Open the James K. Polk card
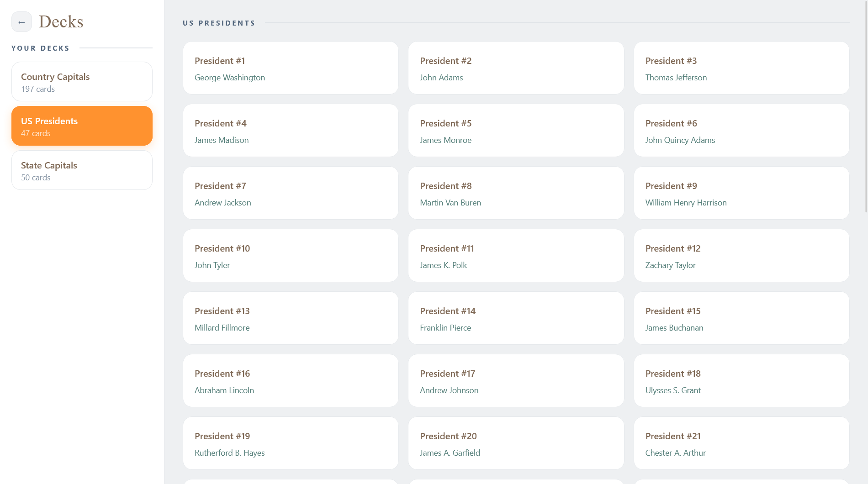The height and width of the screenshot is (484, 868). tap(516, 256)
